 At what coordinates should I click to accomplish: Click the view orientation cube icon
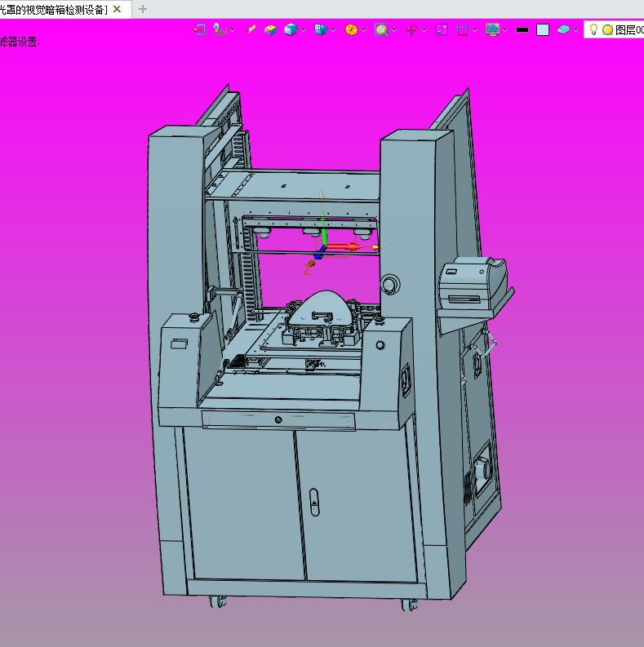(x=321, y=29)
